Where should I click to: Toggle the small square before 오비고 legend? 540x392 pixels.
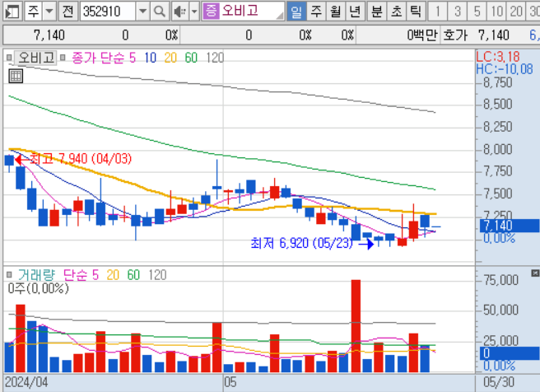(9, 58)
